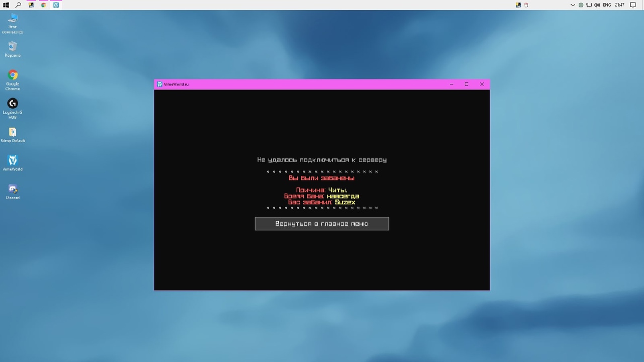Select the VimeWorld taskbar button

(56, 5)
